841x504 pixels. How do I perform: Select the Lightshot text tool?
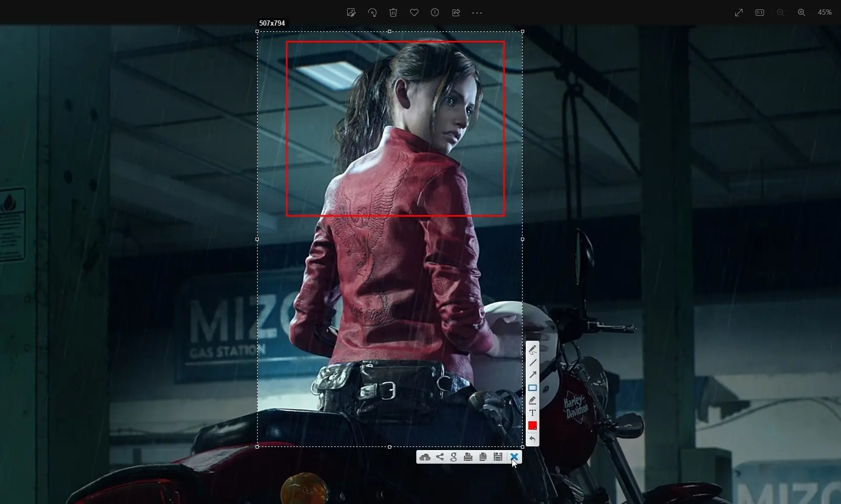(533, 413)
